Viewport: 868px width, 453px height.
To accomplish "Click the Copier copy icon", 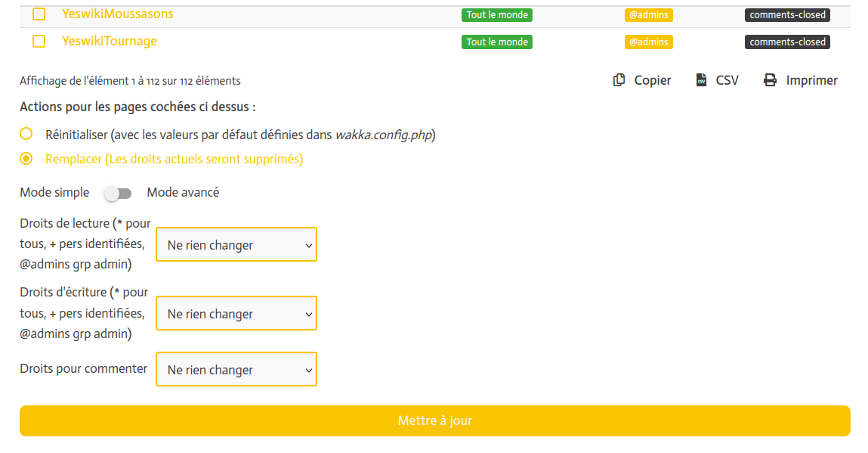I will pos(619,80).
